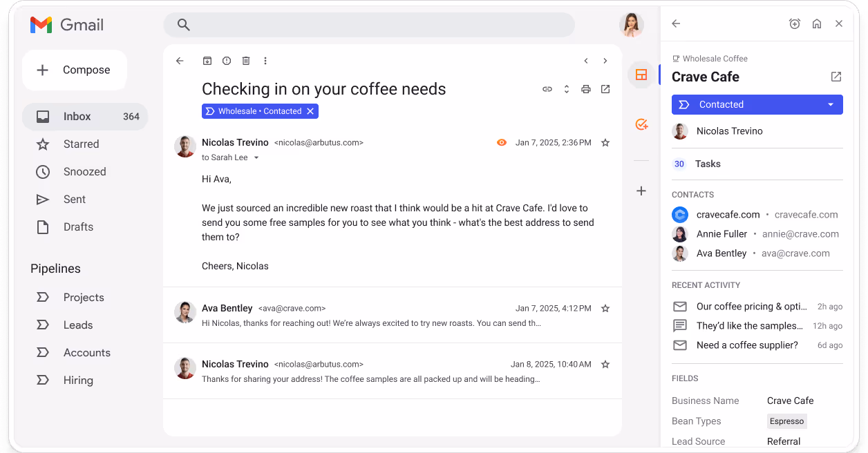Click the Gmail search field

coord(369,25)
